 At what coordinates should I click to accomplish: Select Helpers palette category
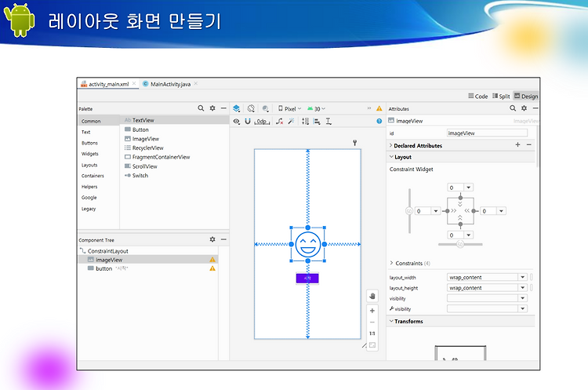tap(89, 187)
